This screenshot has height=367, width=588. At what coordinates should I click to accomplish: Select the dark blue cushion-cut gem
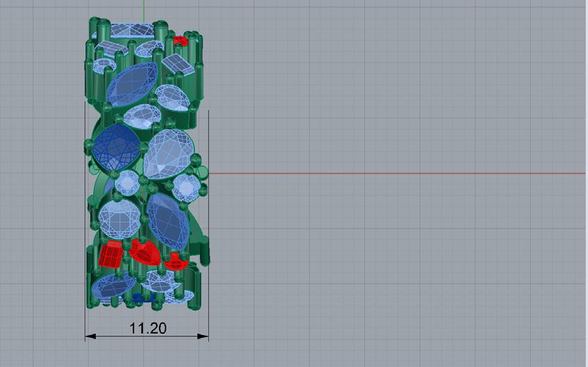116,147
